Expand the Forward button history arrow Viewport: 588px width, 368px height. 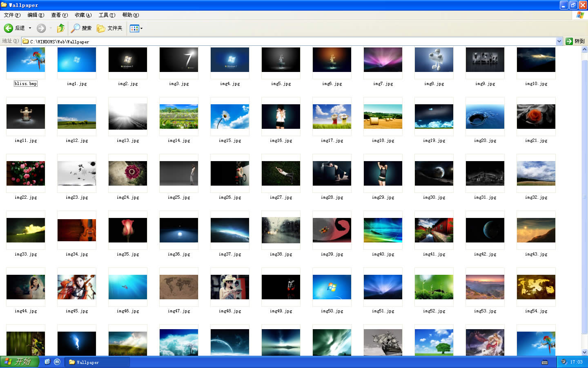point(51,28)
